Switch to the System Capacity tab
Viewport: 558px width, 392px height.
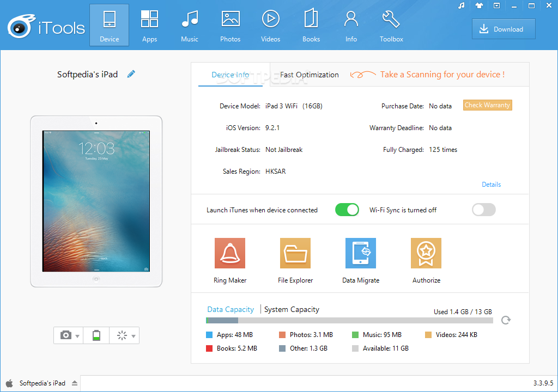pos(292,309)
